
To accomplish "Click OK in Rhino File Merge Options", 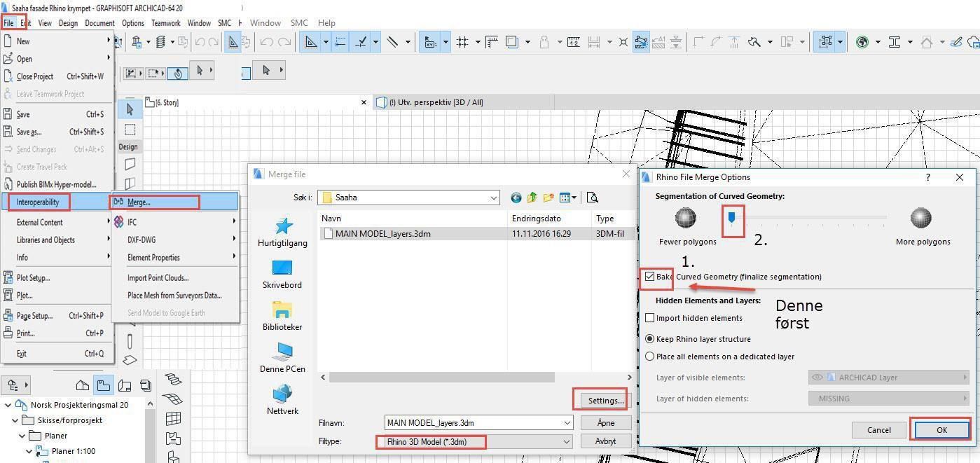I will (x=941, y=430).
